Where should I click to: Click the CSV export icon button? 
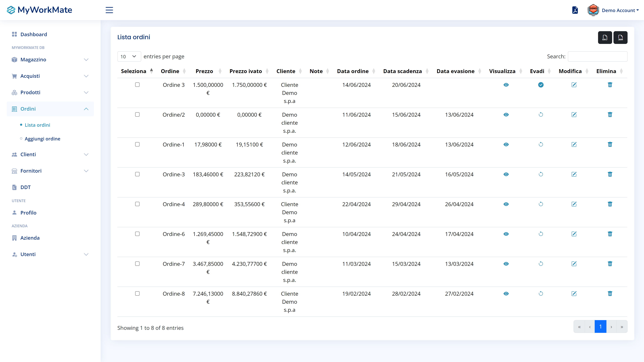(x=605, y=38)
